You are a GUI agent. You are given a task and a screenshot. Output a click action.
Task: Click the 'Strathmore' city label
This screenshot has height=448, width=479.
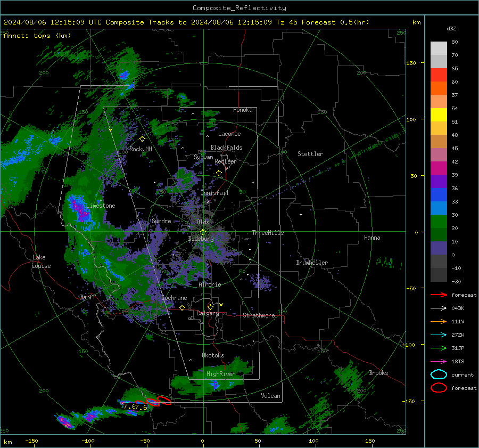259,315
